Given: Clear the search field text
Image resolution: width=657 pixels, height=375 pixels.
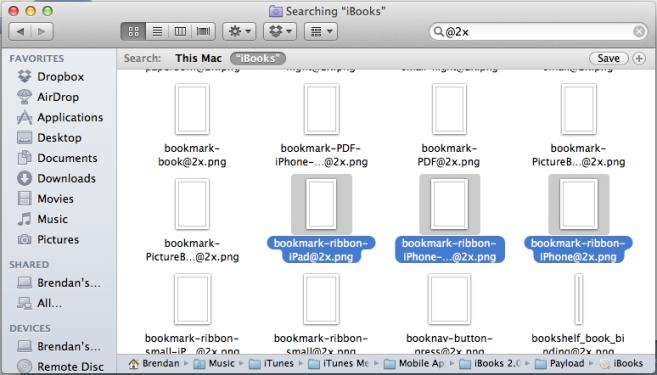Looking at the screenshot, I should pos(639,31).
